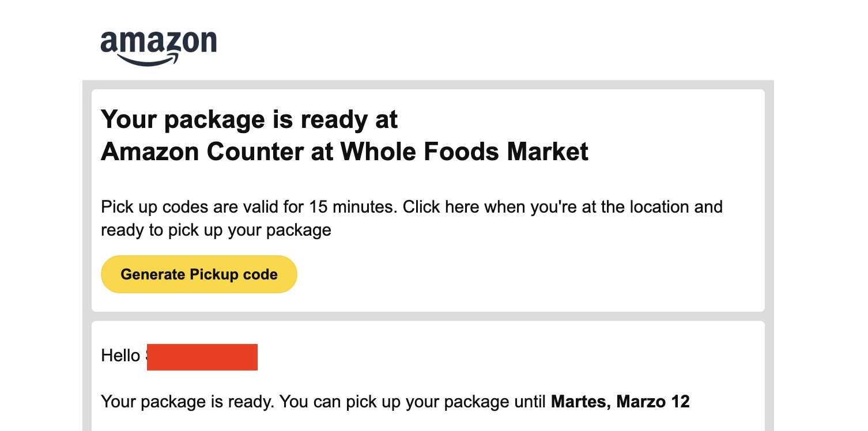This screenshot has width=868, height=431.
Task: Click the 'Whole Foods Market' heading text
Action: point(464,152)
